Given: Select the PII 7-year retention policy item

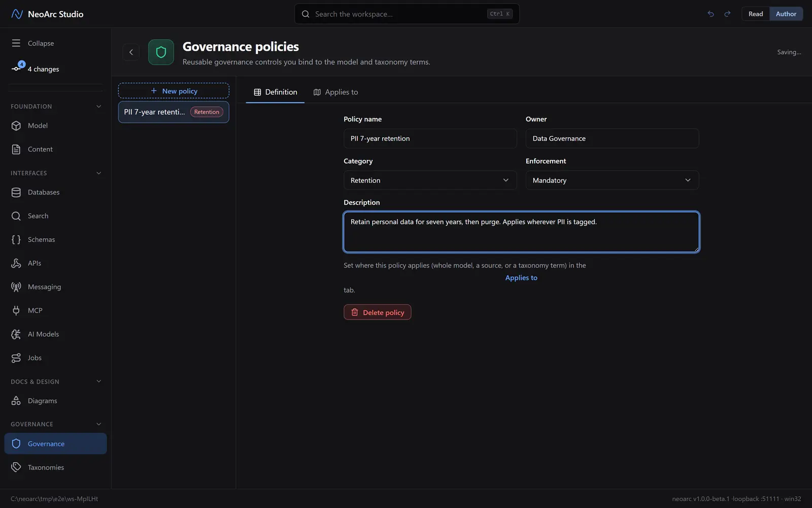Looking at the screenshot, I should [x=174, y=112].
